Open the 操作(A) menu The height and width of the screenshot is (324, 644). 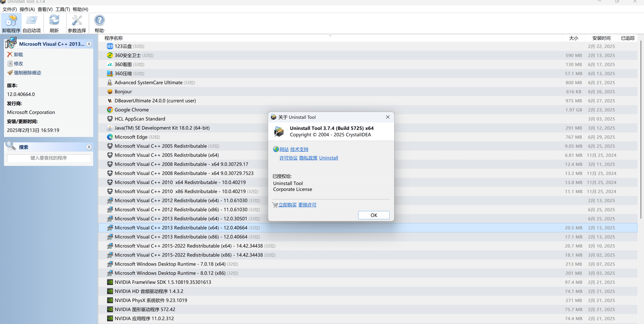[x=27, y=9]
